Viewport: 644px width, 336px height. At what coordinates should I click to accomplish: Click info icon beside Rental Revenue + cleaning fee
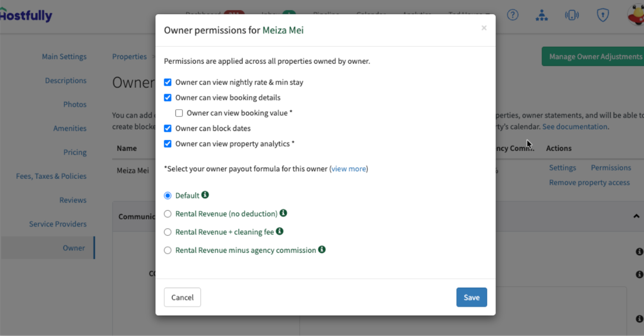[x=280, y=232]
